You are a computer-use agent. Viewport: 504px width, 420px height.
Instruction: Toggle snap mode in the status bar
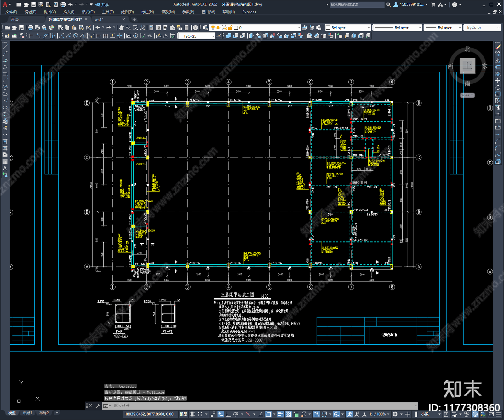(200, 414)
